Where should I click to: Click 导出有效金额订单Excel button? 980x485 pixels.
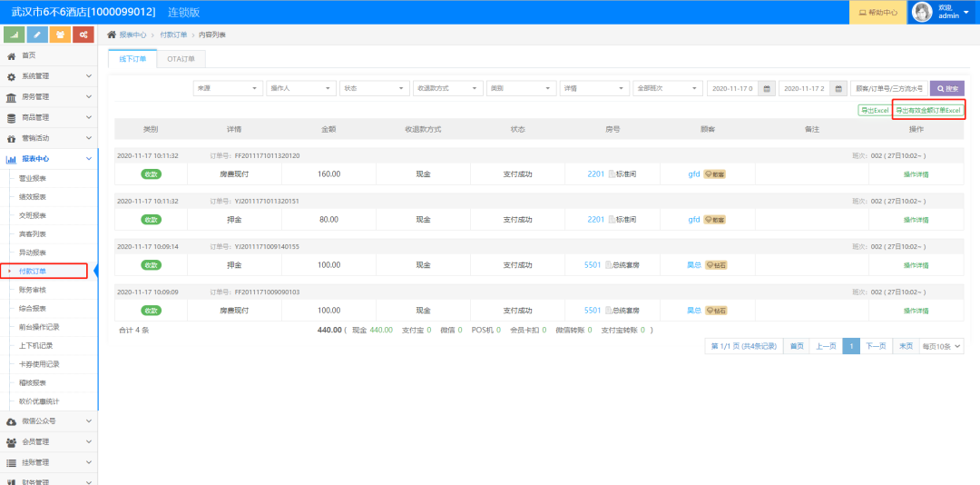[928, 110]
